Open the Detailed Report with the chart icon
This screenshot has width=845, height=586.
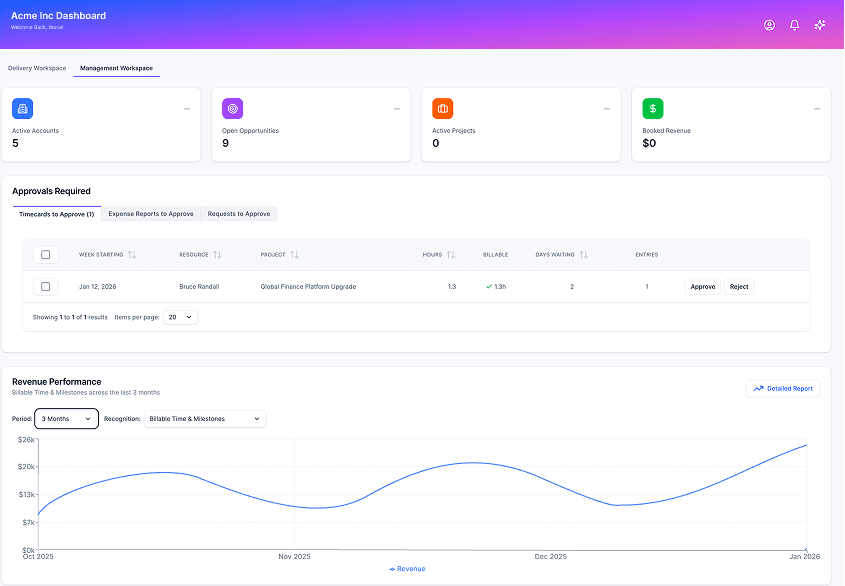pos(783,388)
